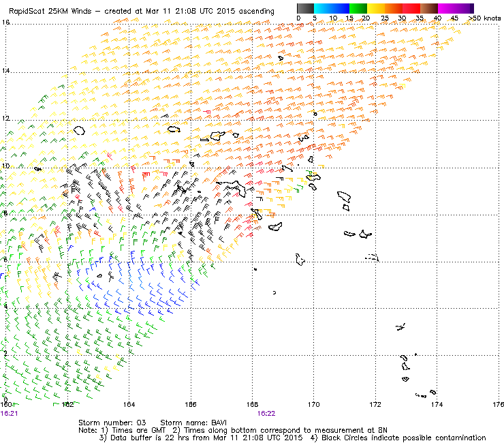
Task: Click the 'Data buffer is 22 hrs' note
Action: click(150, 438)
